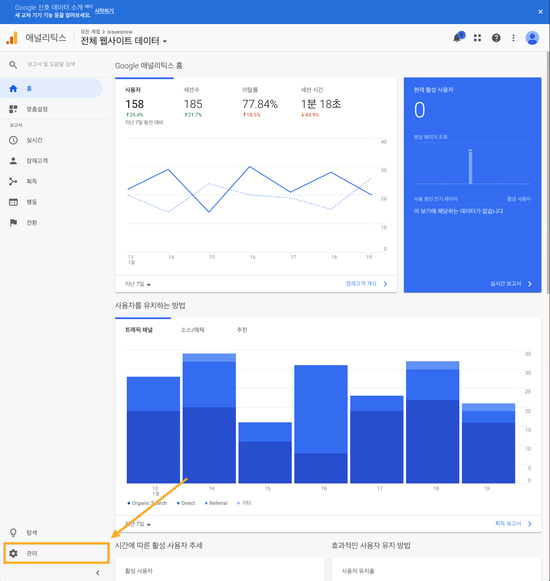Click the 활성 사용자 card label
This screenshot has height=581, width=550.
click(x=139, y=571)
